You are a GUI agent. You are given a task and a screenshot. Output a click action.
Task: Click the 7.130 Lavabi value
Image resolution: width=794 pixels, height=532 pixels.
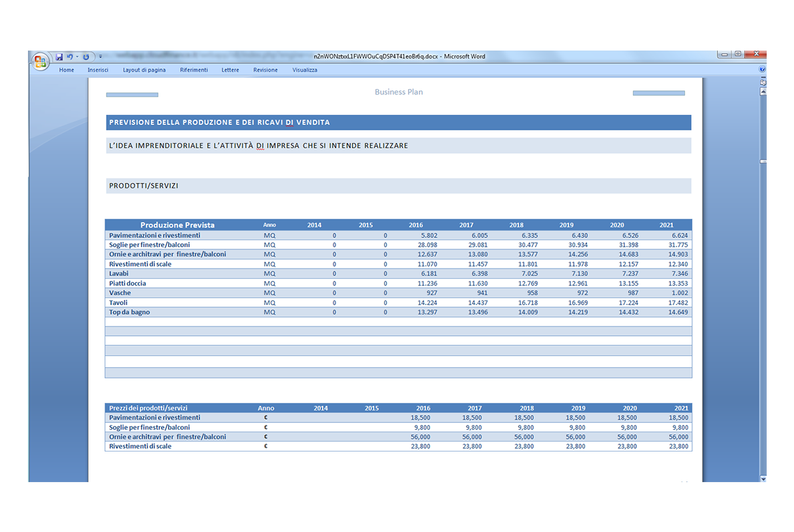(x=580, y=274)
